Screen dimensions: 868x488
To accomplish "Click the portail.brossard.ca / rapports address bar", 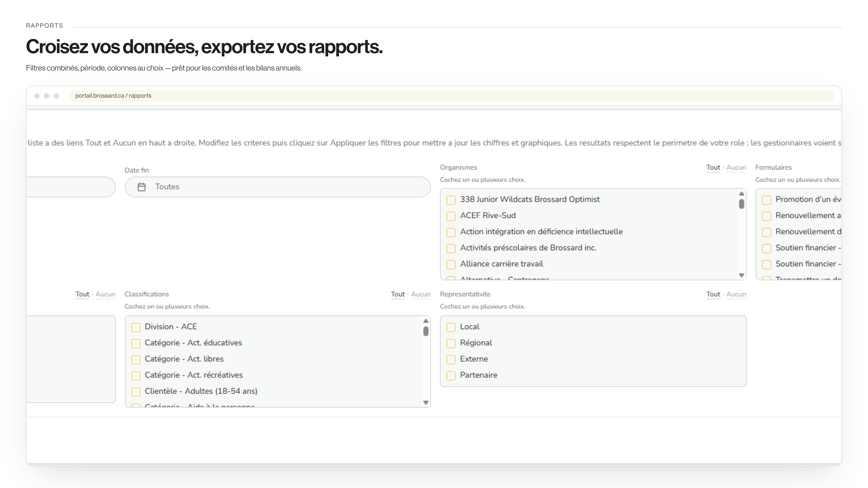I will click(x=451, y=96).
